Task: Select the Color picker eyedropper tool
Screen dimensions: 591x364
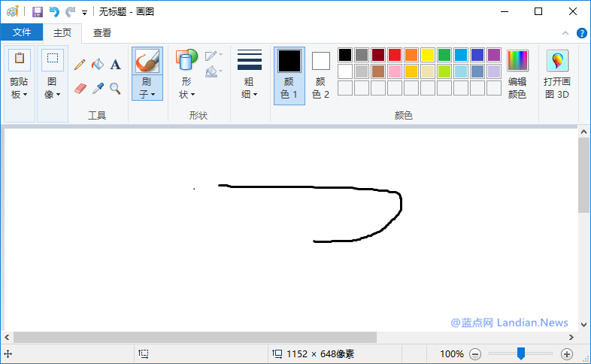Action: [x=98, y=89]
